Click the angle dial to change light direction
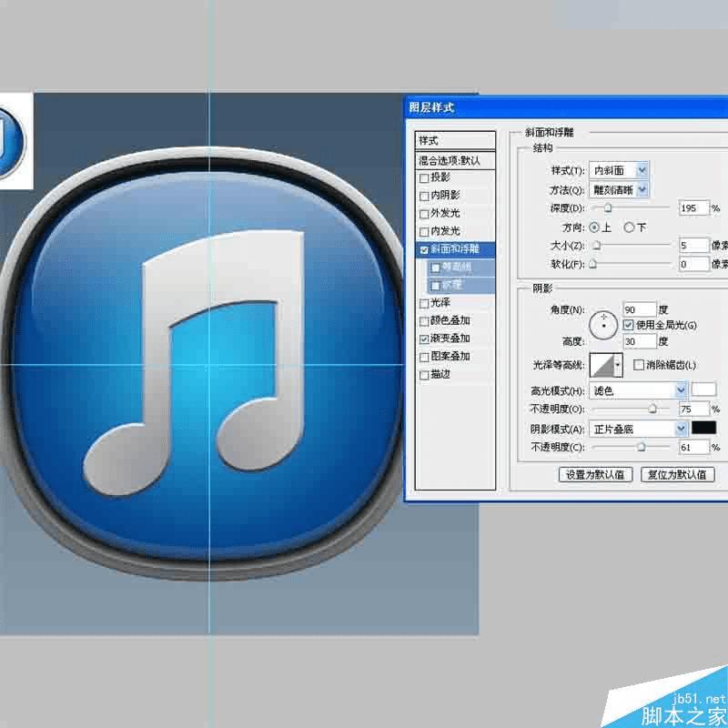The width and height of the screenshot is (728, 728). point(603,324)
